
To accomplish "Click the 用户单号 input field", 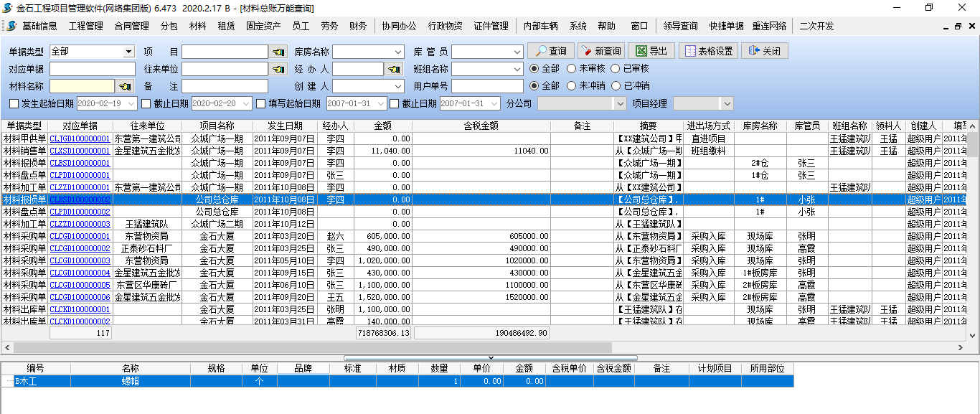I will click(487, 86).
